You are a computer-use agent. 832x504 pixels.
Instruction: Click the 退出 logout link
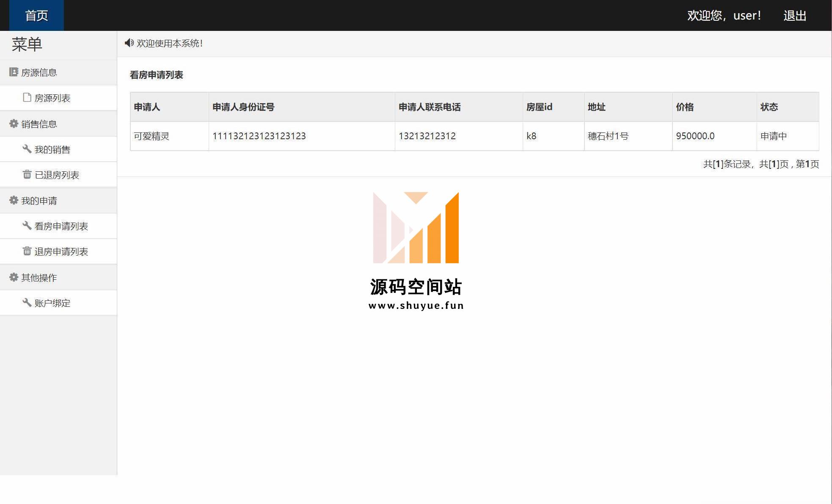pyautogui.click(x=794, y=16)
